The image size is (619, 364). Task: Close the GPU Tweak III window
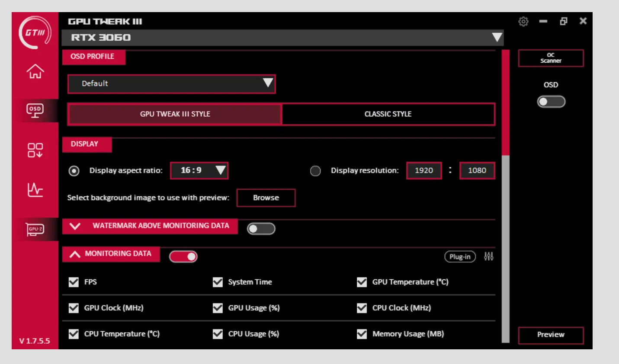pyautogui.click(x=583, y=21)
